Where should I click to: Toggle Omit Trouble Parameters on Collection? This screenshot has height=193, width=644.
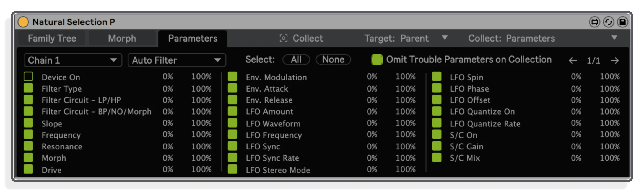click(377, 60)
